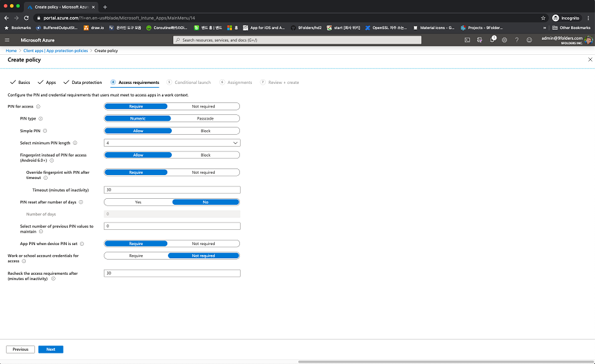Open the feedback smiley icon
This screenshot has width=595, height=364.
529,40
